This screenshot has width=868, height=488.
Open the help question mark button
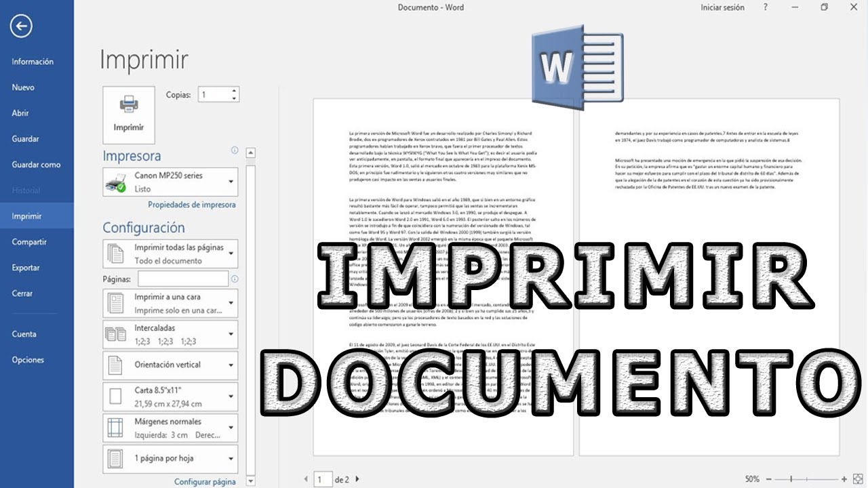[766, 7]
